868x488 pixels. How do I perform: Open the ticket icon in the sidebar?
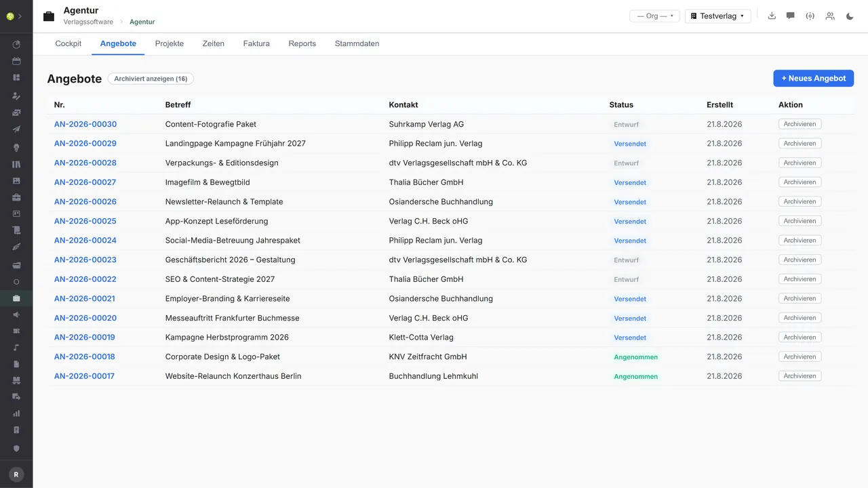click(16, 331)
